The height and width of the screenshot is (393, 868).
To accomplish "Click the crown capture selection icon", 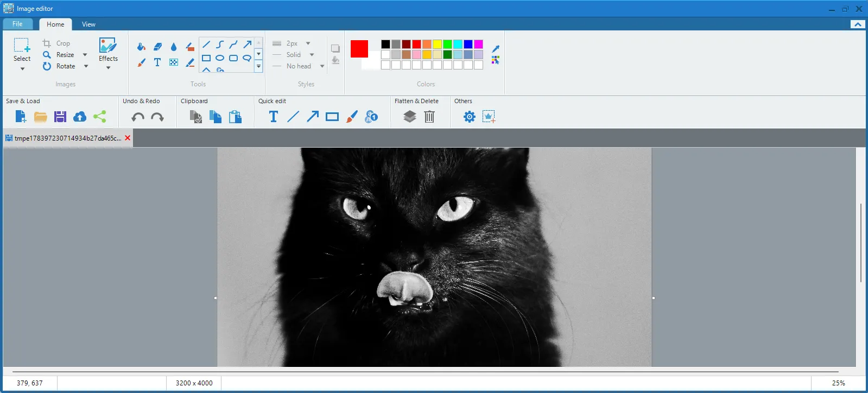I will (489, 117).
